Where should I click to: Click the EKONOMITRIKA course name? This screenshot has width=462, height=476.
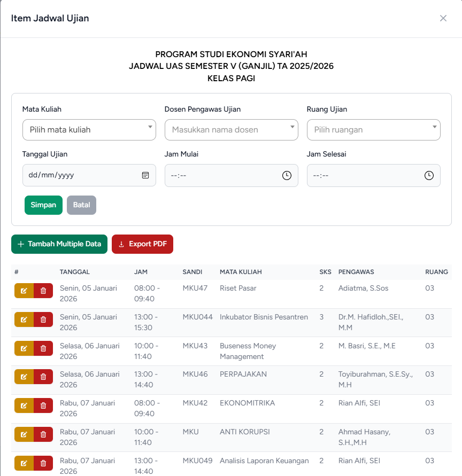[248, 403]
